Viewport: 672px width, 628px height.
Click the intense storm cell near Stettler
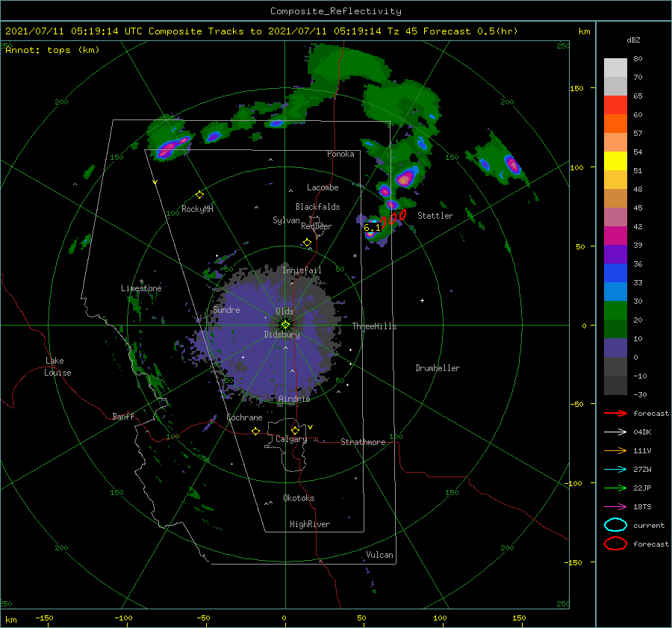coord(405,178)
